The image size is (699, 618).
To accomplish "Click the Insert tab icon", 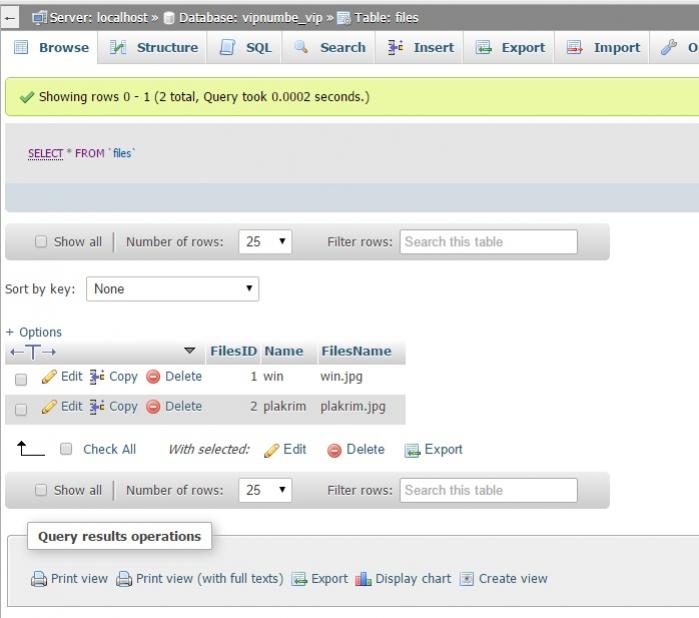I will (x=395, y=47).
